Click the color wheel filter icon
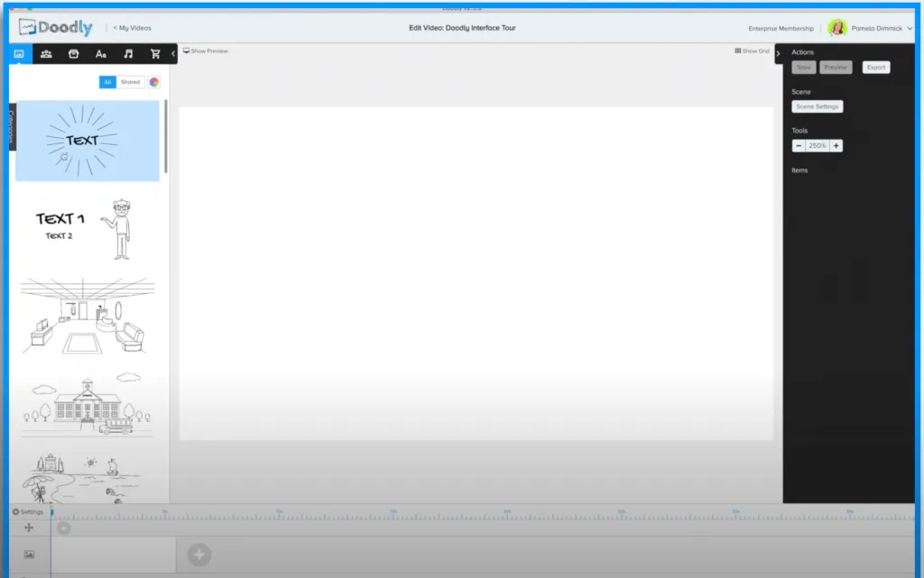 pos(153,82)
